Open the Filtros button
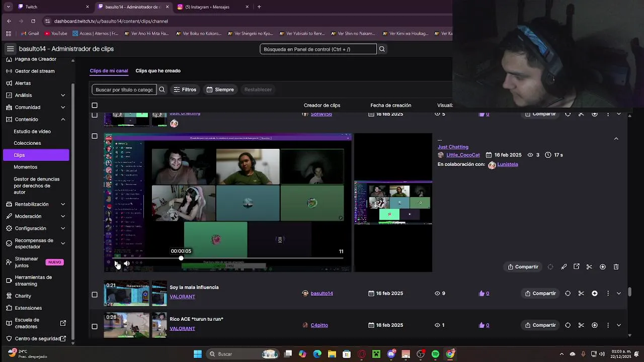 pyautogui.click(x=185, y=89)
